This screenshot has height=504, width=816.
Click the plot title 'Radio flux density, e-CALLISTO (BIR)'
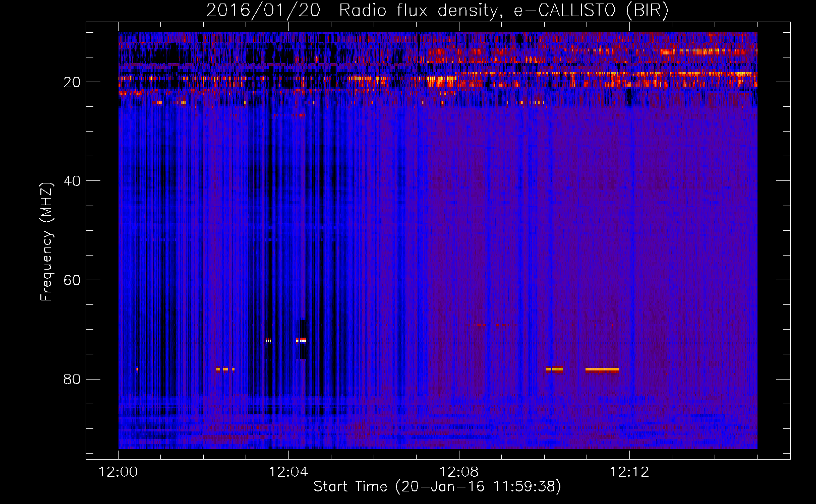[503, 10]
